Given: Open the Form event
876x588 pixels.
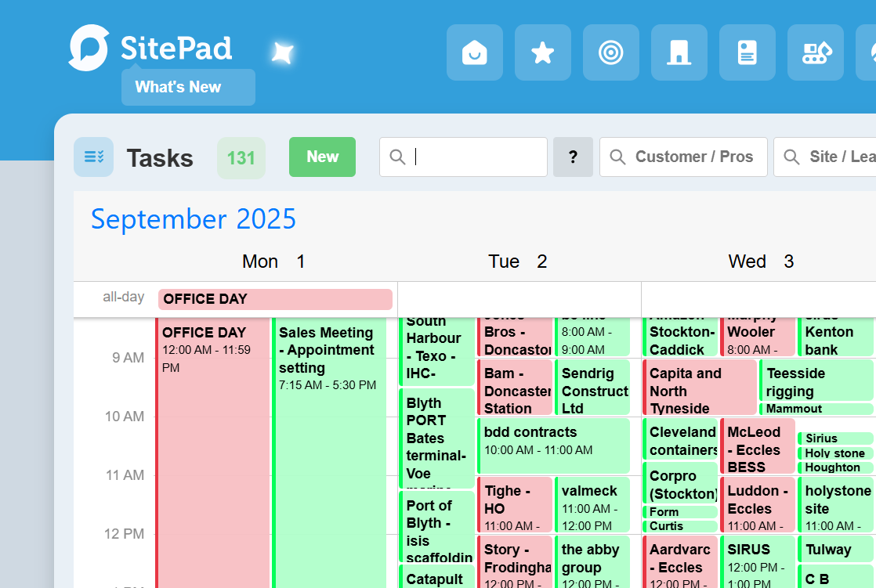Looking at the screenshot, I should click(x=680, y=511).
